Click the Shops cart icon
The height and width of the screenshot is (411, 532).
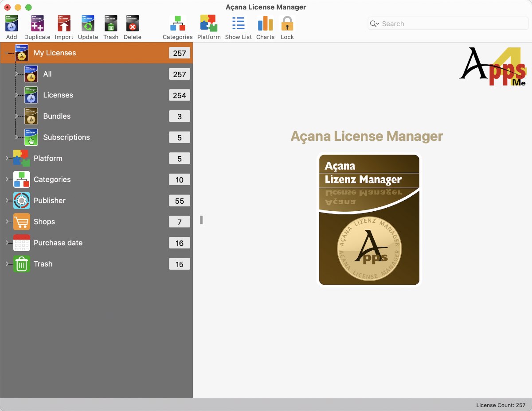tap(22, 221)
